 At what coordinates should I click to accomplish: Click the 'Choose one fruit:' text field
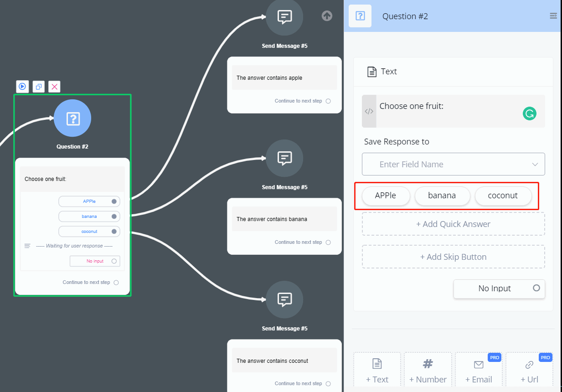click(454, 111)
